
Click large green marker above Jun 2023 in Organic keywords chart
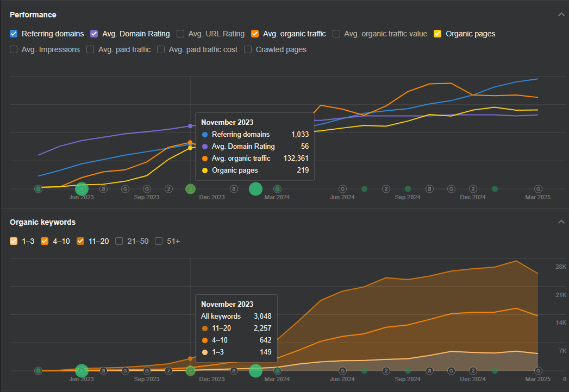pos(82,371)
